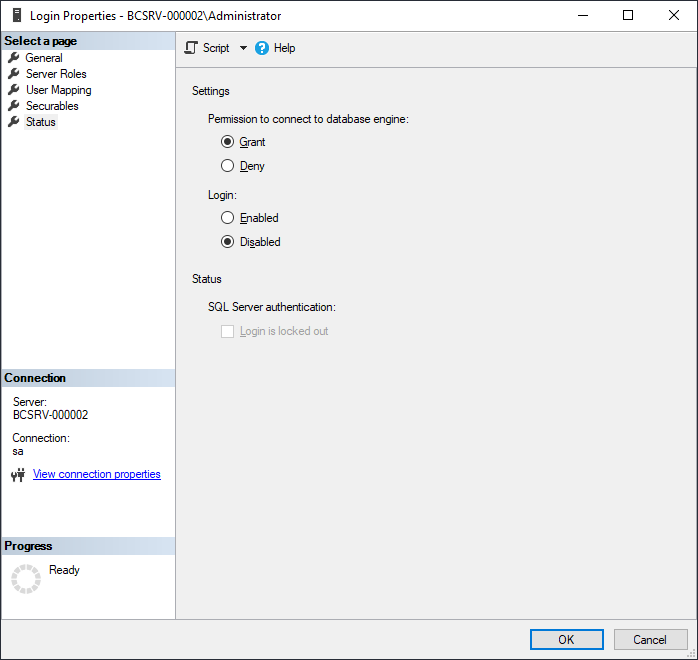Click the 'Settings' group label

[211, 91]
